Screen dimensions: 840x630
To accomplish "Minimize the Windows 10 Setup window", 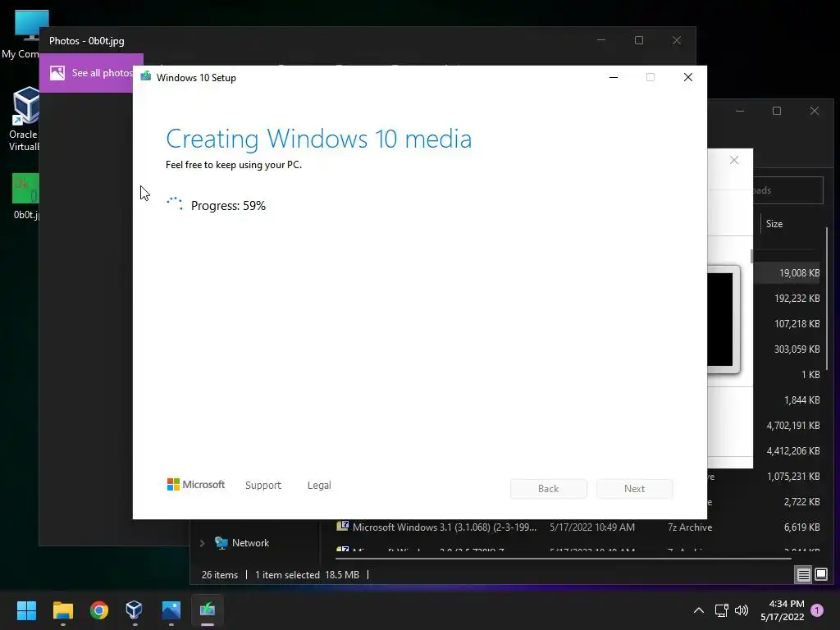I will (614, 78).
